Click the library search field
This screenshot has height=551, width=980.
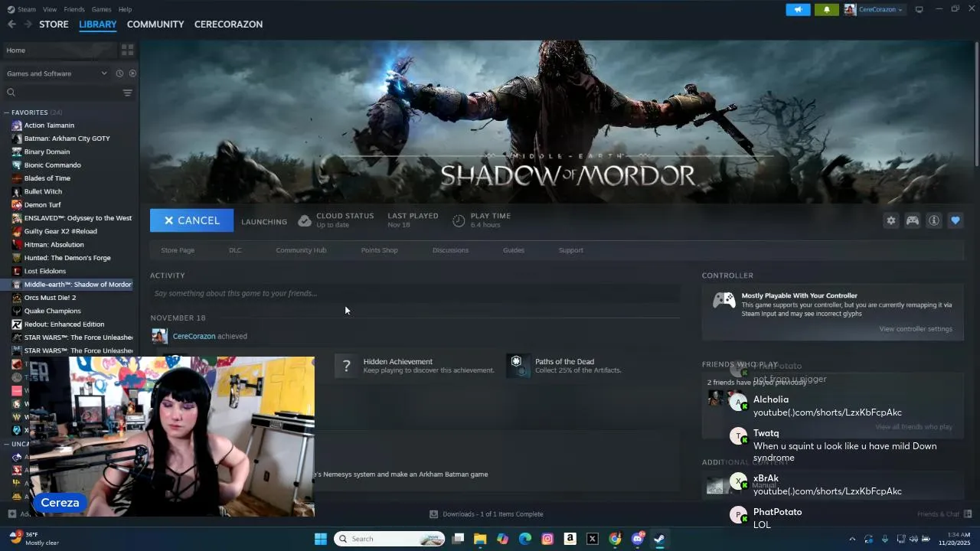(61, 93)
